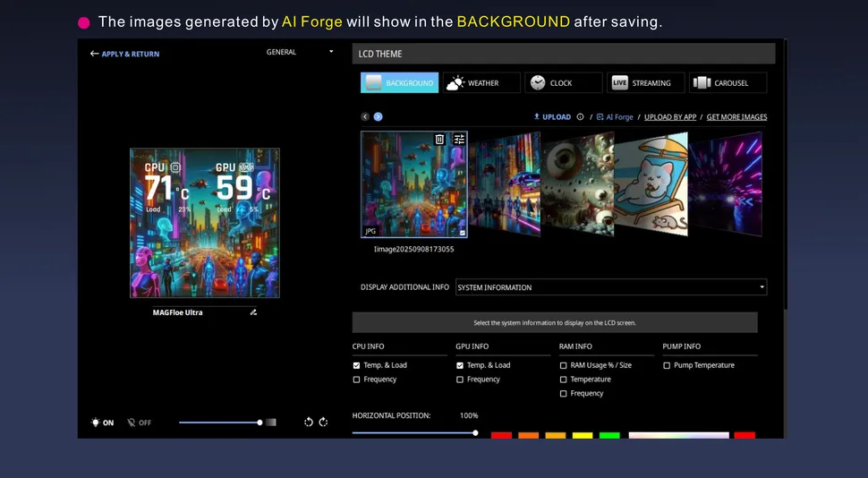868x478 pixels.
Task: Go to next images with right arrow
Action: click(379, 116)
